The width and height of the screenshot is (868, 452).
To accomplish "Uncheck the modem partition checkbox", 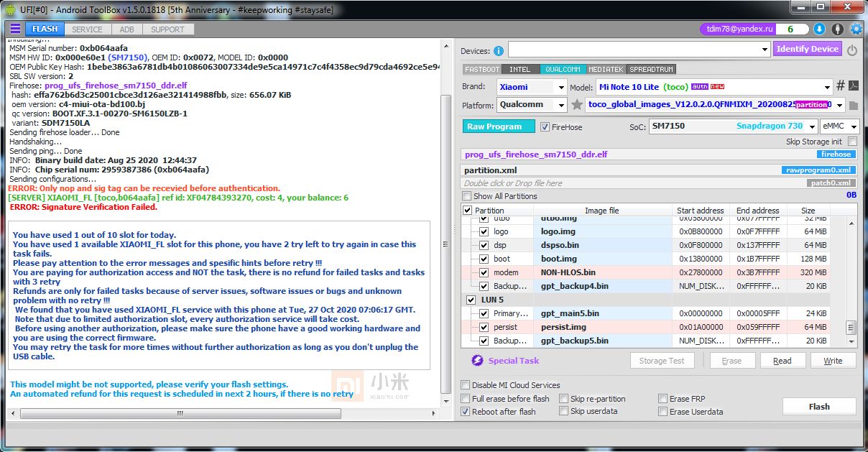I will 484,273.
